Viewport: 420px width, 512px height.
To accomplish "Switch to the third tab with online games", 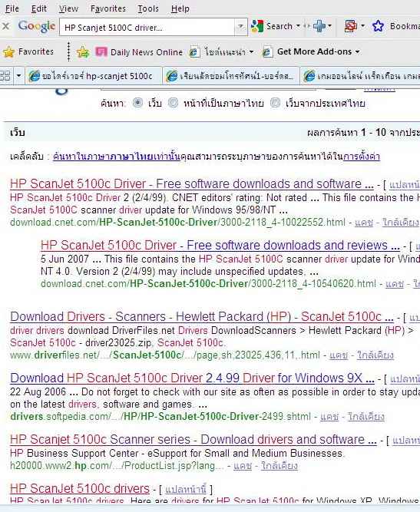I will click(x=360, y=76).
